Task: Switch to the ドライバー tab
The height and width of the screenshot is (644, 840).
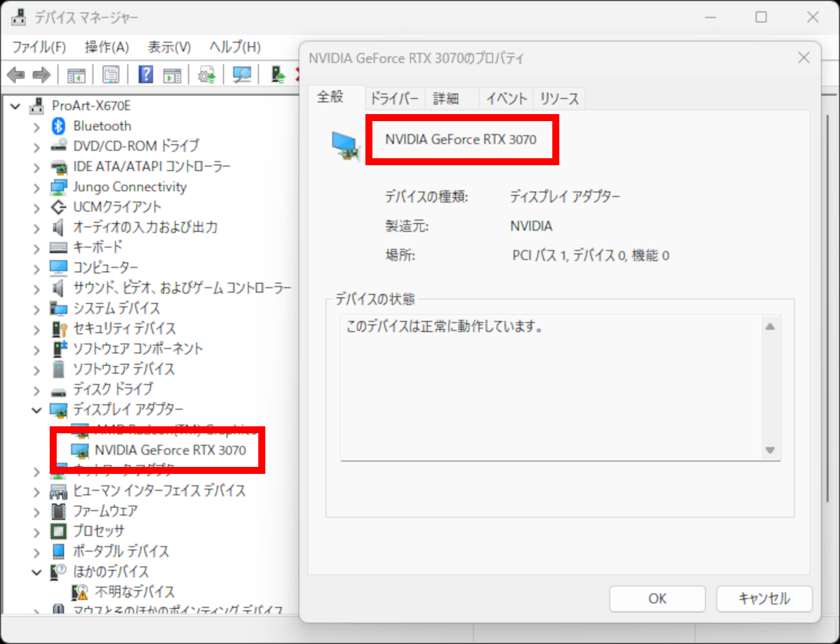Action: 394,98
